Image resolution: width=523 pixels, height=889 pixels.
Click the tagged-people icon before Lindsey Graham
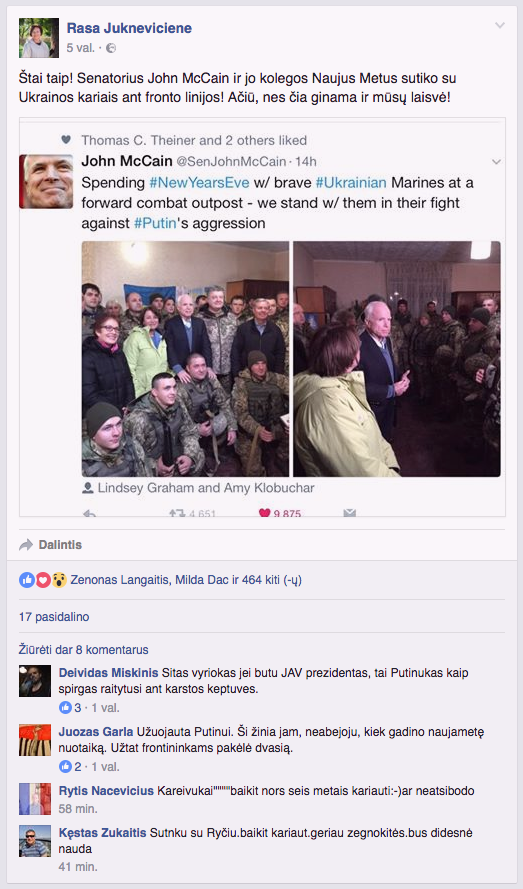[x=88, y=488]
